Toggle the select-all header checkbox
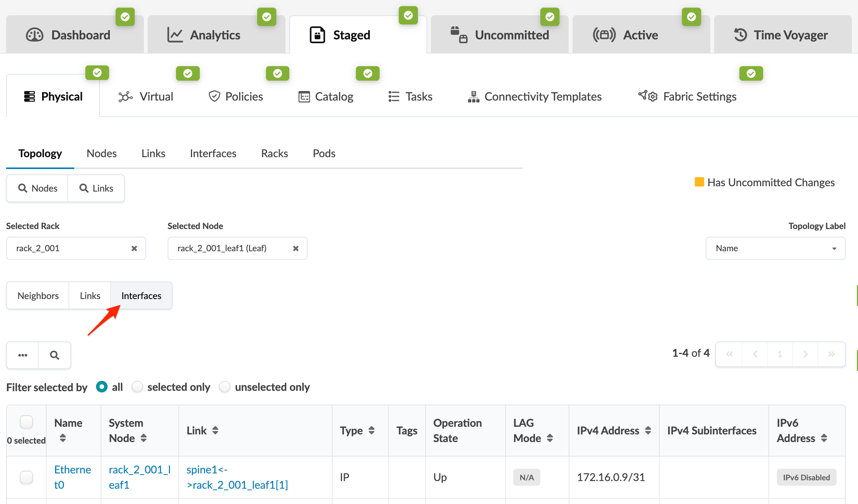Viewport: 858px width, 504px height. tap(26, 422)
